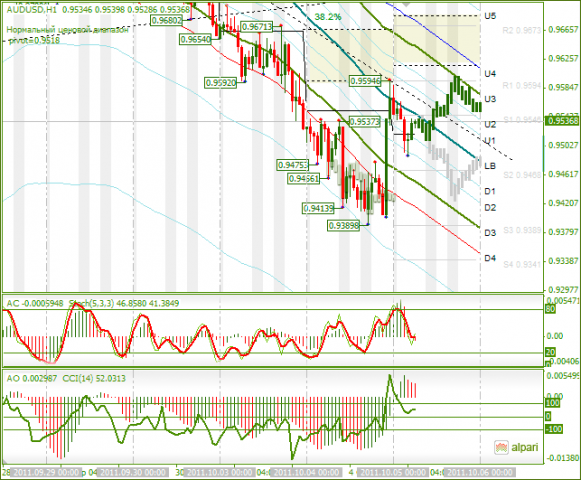Screen dimensions: 581x480
Task: Click the 2011.09.29 00:00 date label
Action: 45,473
